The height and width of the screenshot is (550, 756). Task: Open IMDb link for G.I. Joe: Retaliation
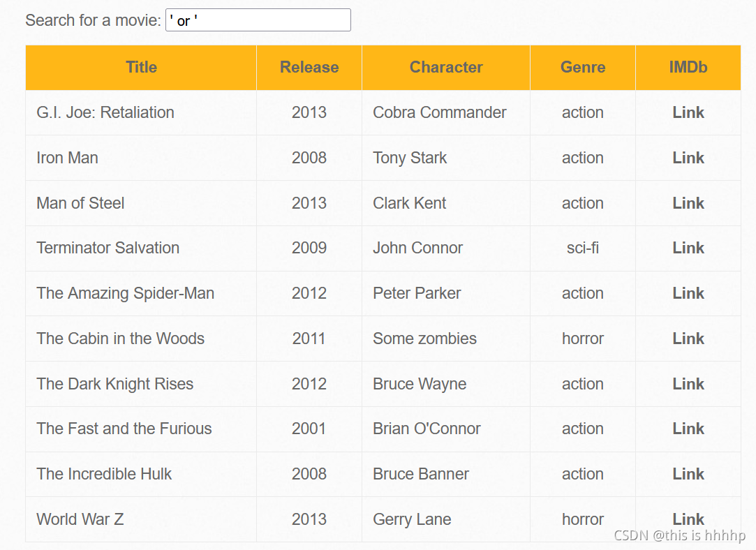[688, 112]
